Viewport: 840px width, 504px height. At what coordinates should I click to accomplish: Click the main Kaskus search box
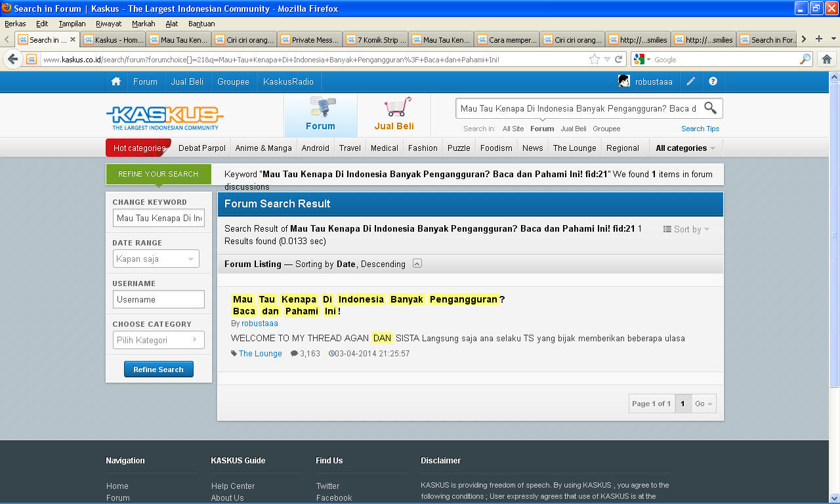pyautogui.click(x=579, y=108)
